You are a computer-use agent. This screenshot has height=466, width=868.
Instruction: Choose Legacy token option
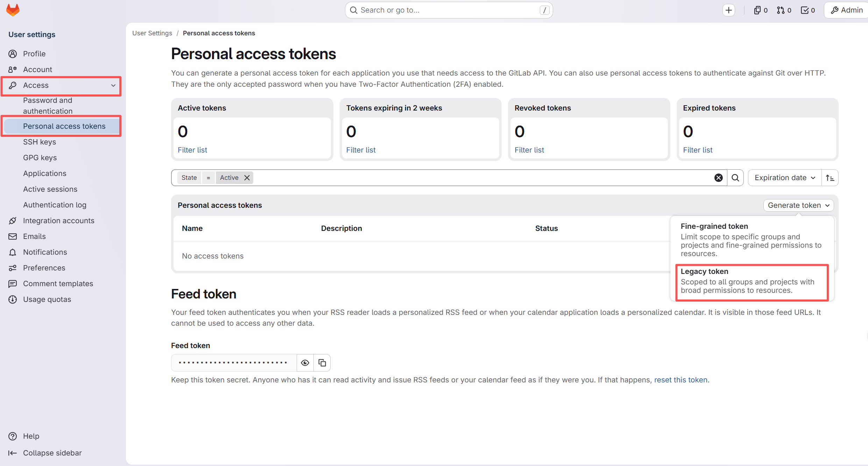751,281
